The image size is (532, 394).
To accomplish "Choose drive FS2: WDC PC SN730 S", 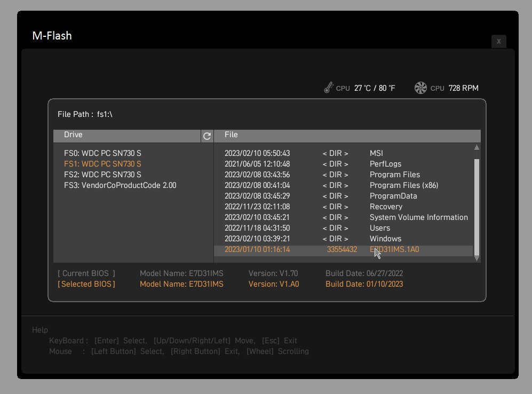I will [x=102, y=175].
